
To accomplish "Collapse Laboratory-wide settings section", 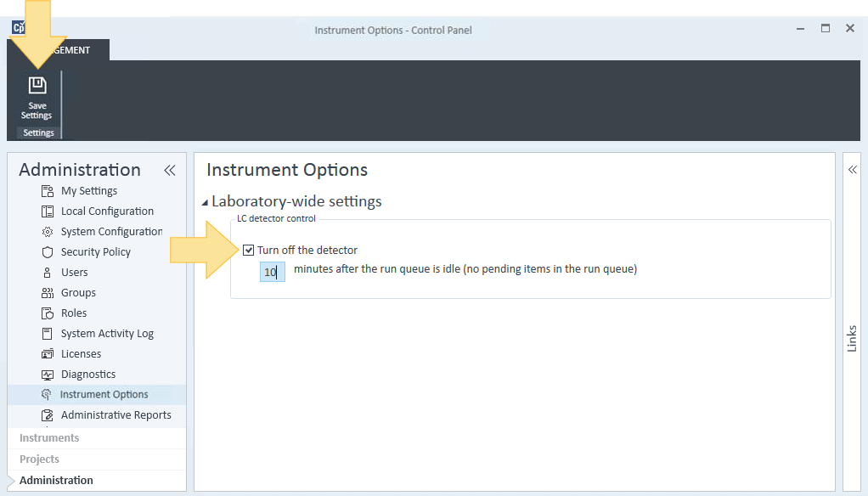I will point(205,203).
